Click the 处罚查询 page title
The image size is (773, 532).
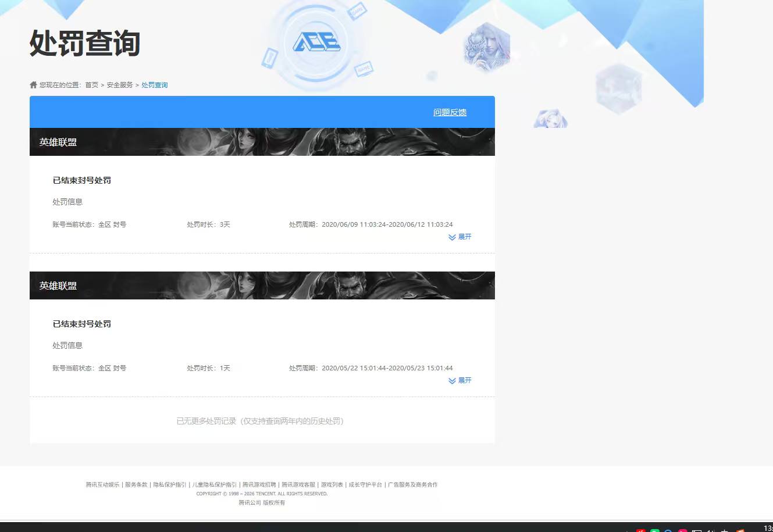tap(85, 43)
